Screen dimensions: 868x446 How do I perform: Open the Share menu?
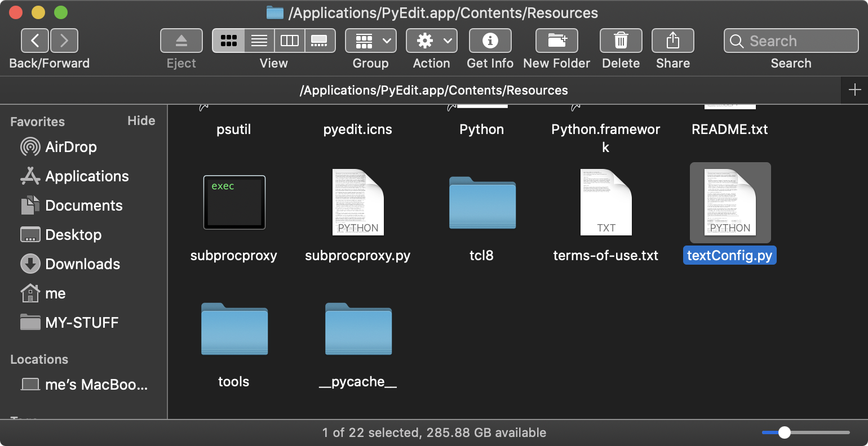pos(673,41)
